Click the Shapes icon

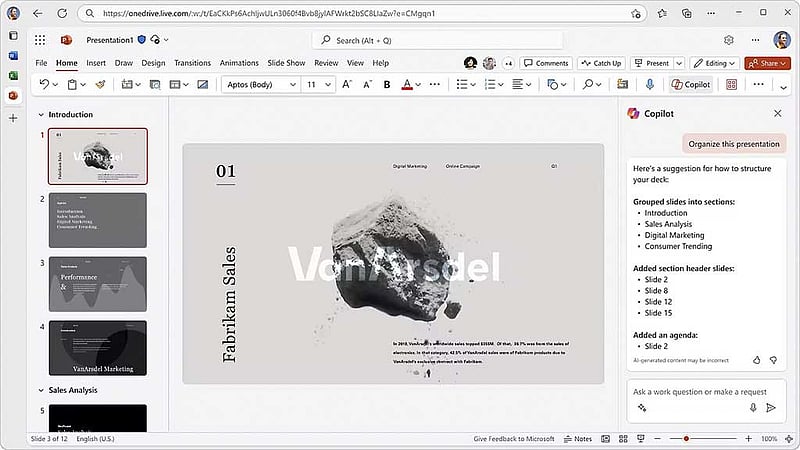coord(553,85)
